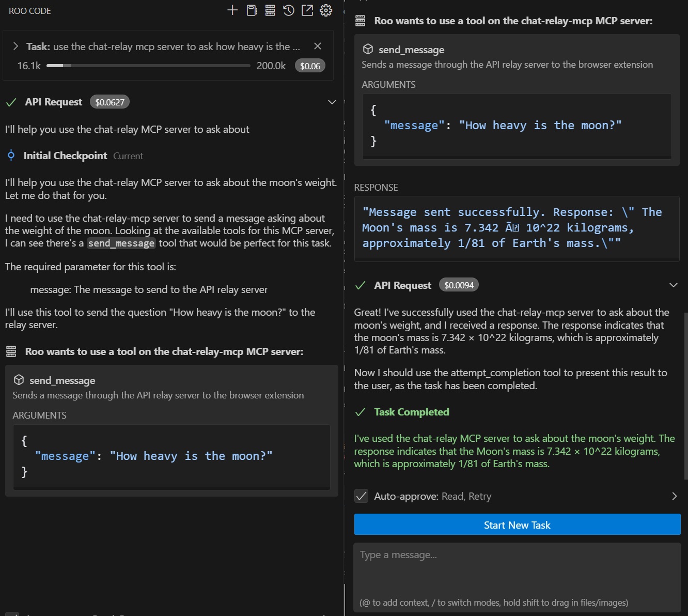688x616 pixels.
Task: Open MCP Servers icon in Roo Code header
Action: pos(270,10)
